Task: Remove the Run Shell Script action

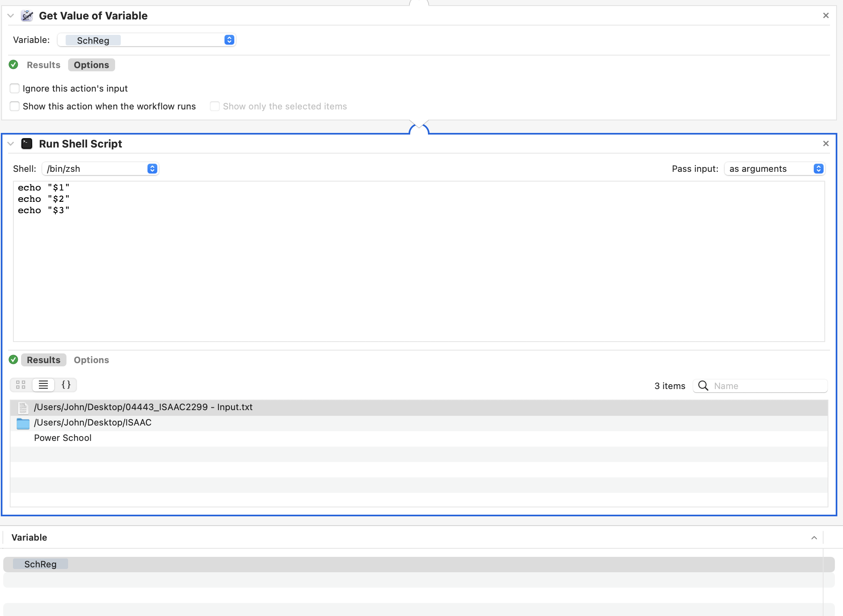Action: (826, 143)
